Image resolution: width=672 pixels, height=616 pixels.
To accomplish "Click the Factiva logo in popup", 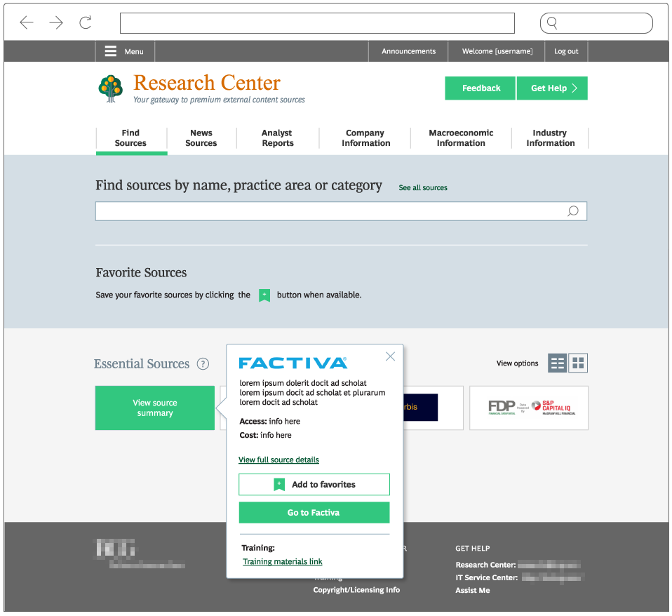I will [x=293, y=363].
